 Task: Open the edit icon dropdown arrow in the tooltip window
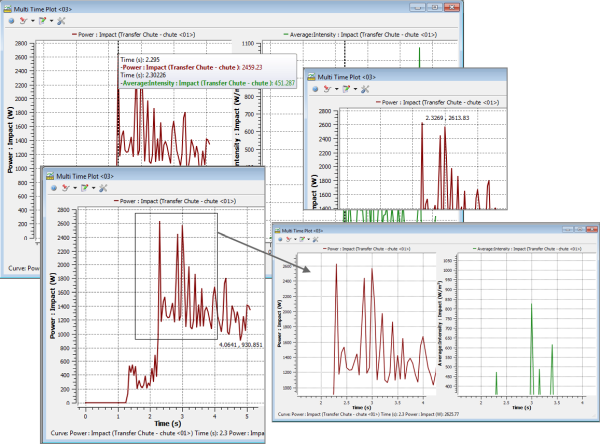point(52,20)
